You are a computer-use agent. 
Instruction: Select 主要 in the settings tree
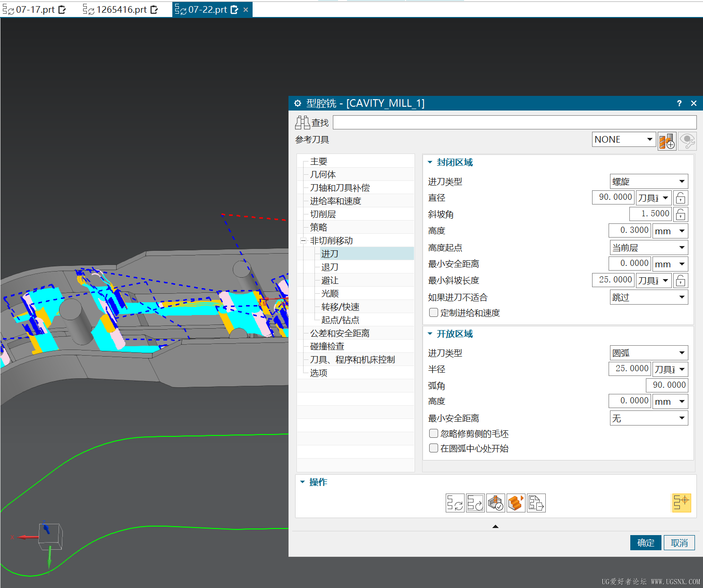pos(319,162)
